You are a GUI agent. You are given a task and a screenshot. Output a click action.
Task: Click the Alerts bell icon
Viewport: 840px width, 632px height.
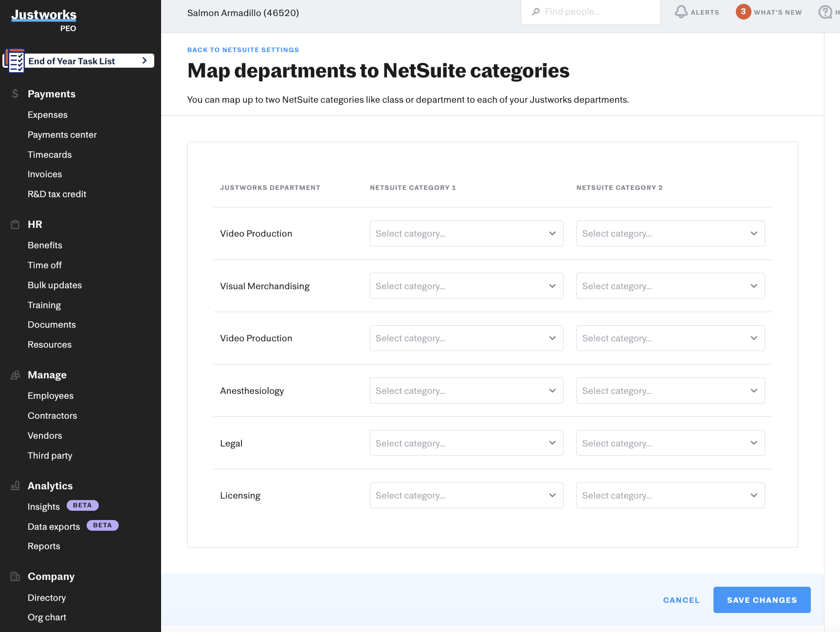click(681, 12)
